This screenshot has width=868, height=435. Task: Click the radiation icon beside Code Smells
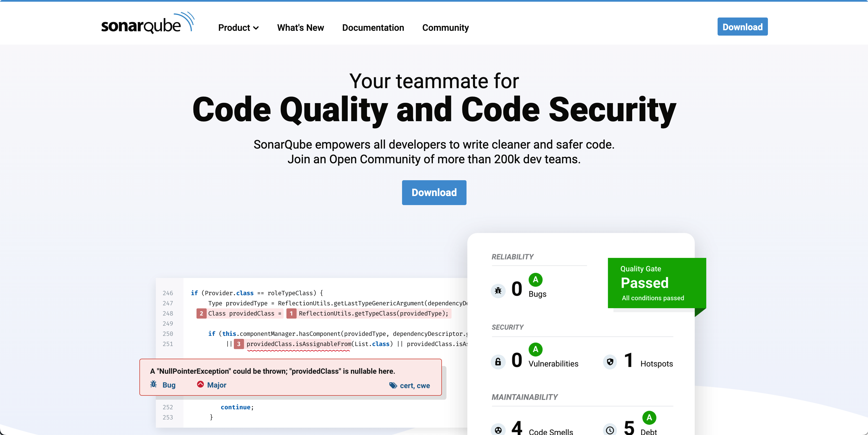pos(498,430)
